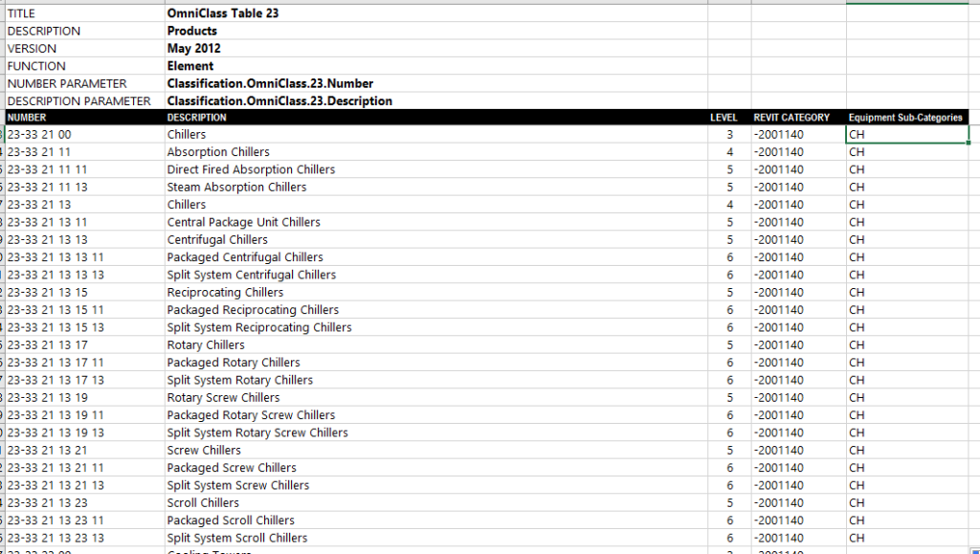Click the 'VERSION' label cell
Viewport: 980px width, 554px height.
point(85,48)
